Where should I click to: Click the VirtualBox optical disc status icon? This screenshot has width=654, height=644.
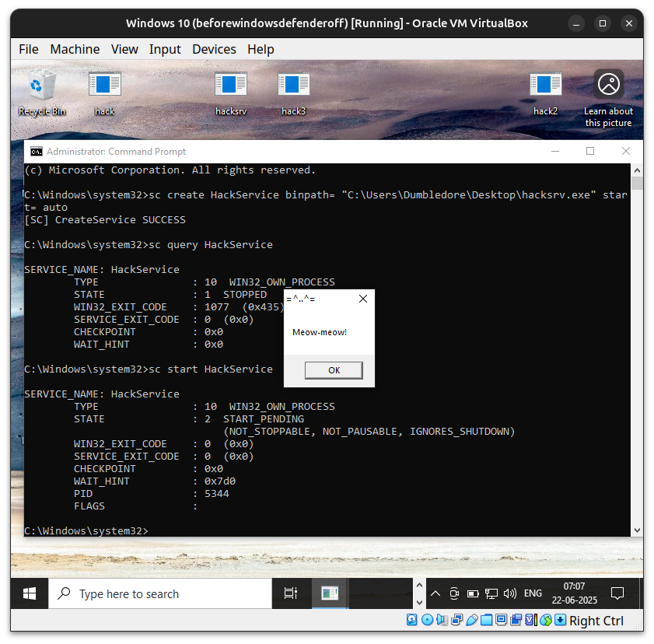(x=427, y=620)
